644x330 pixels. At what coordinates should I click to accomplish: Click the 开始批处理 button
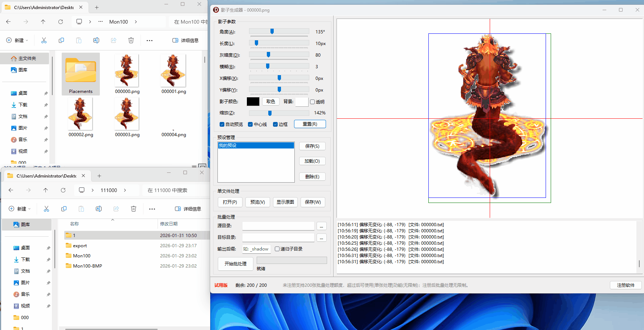235,264
